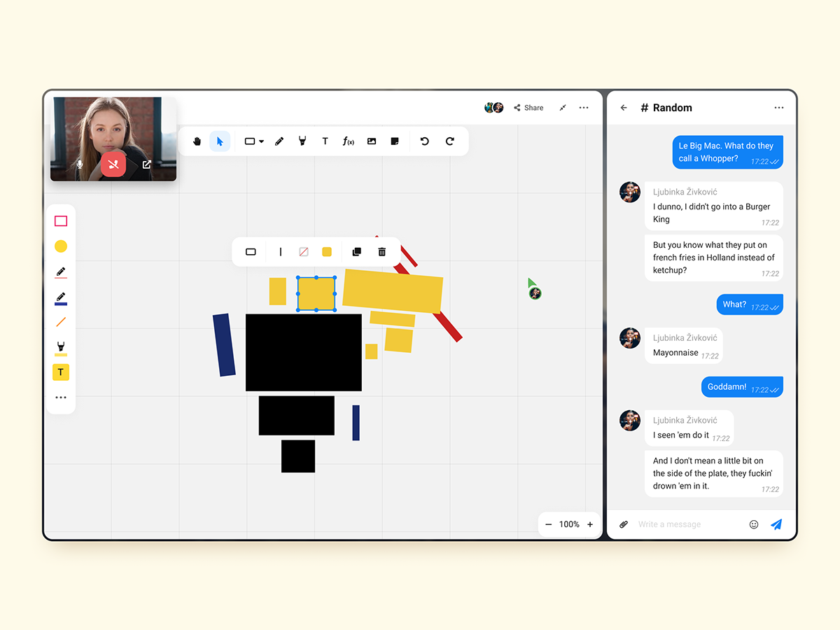The image size is (840, 630).
Task: Select the pencil drawing tool
Action: pyautogui.click(x=279, y=141)
